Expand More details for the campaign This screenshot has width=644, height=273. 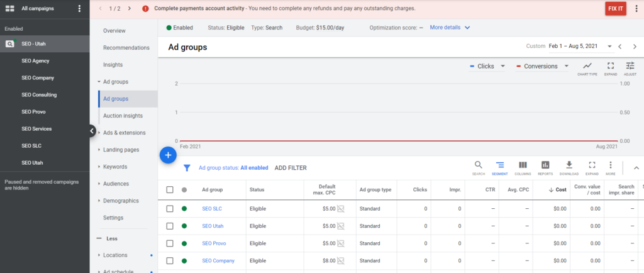pos(450,28)
